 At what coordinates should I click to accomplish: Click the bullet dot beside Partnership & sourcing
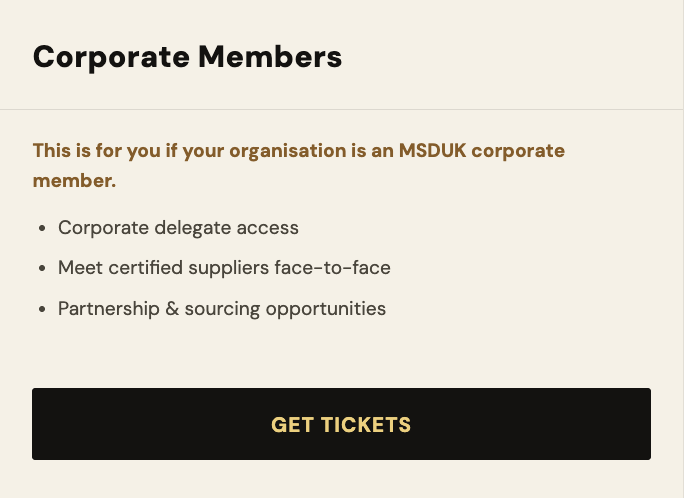(42, 309)
